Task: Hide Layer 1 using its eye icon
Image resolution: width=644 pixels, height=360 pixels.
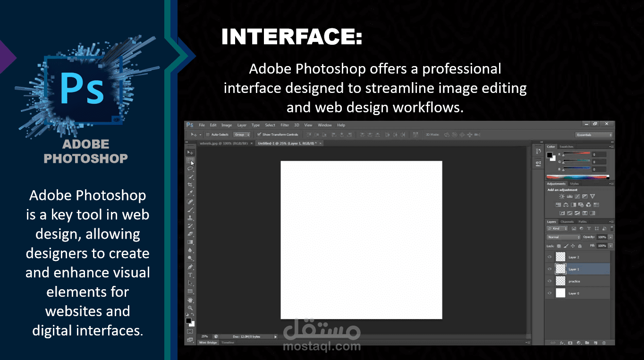Action: click(x=549, y=269)
